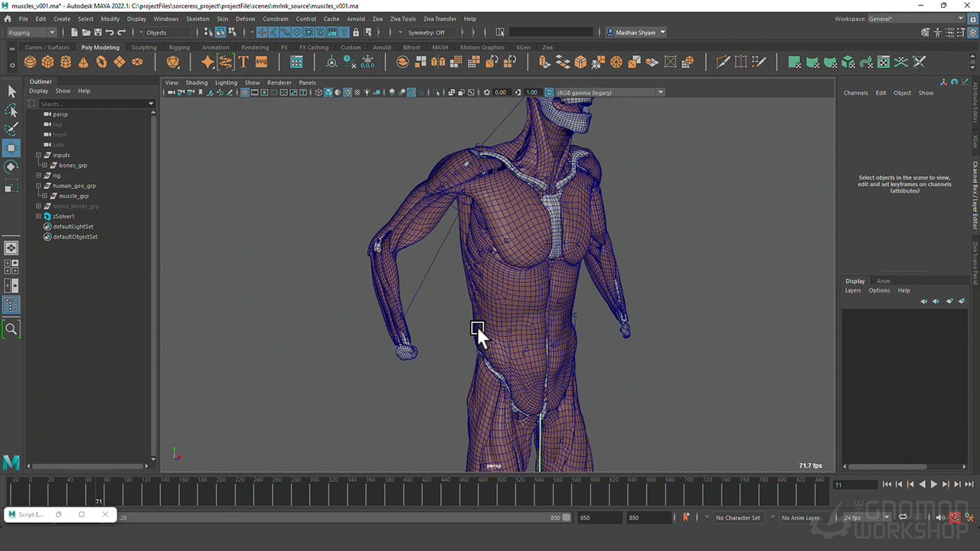Select the polygon sphere shelf icon

(30, 62)
